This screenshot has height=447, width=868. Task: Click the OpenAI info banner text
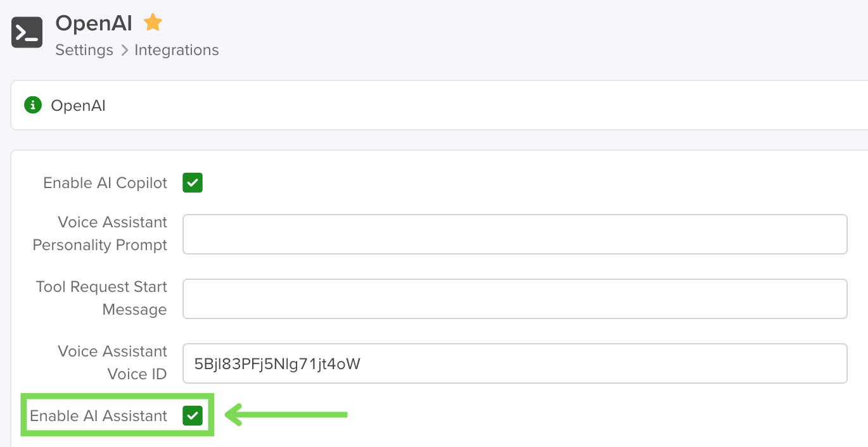[79, 106]
